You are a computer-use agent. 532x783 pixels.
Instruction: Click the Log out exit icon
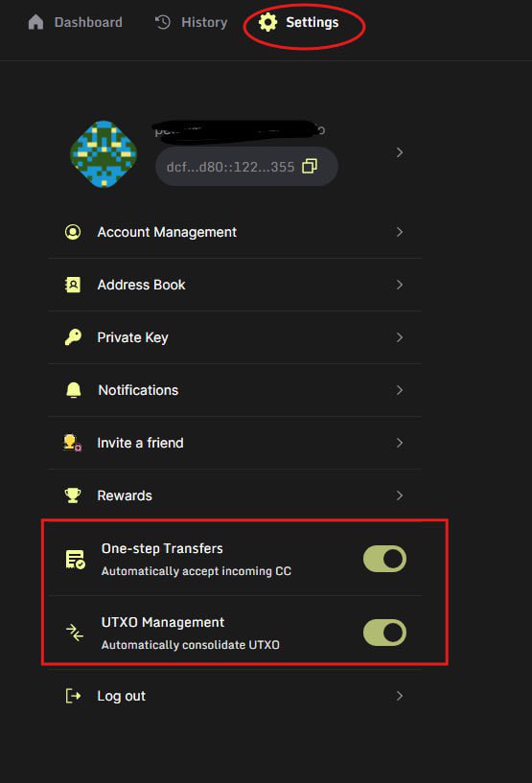73,696
